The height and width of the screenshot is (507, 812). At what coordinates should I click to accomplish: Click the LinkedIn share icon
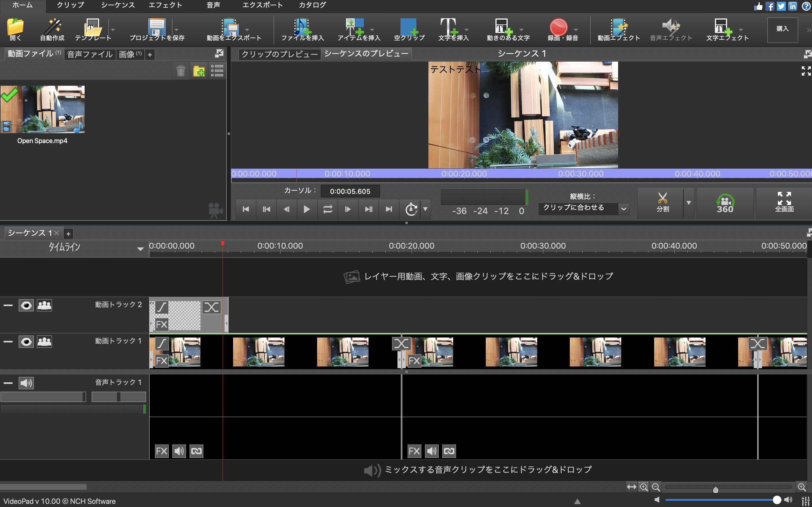(x=793, y=6)
